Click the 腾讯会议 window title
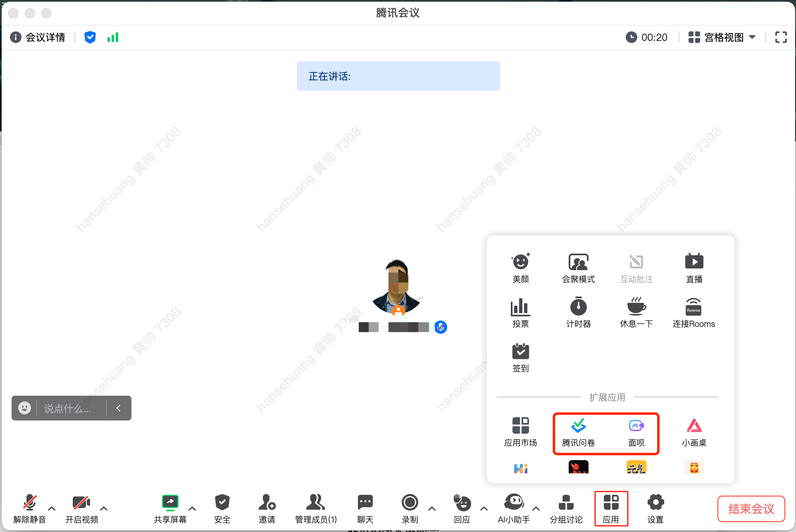Screen dimensions: 796x532 pyautogui.click(x=398, y=13)
